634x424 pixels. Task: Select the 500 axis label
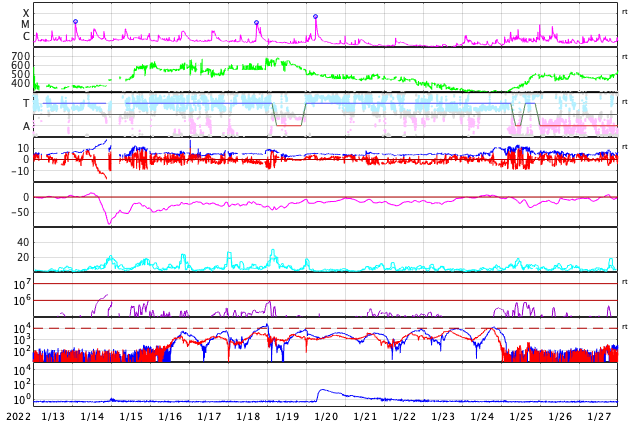coord(21,74)
